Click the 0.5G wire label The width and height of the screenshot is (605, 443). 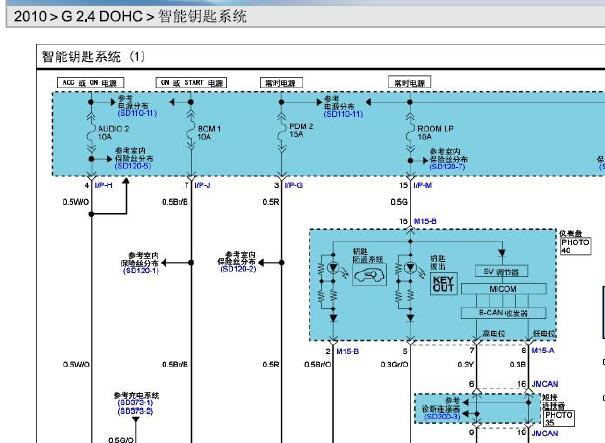click(399, 202)
